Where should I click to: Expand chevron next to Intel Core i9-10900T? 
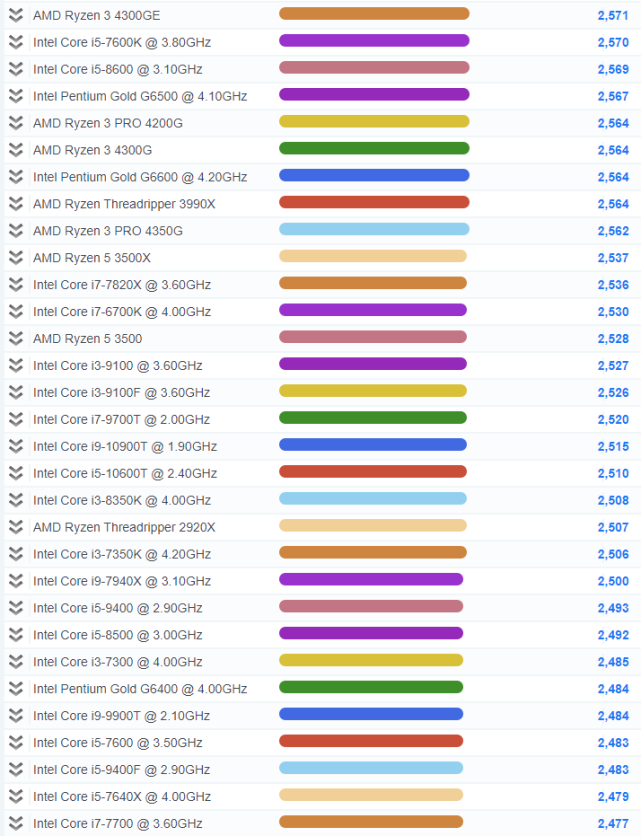16,446
